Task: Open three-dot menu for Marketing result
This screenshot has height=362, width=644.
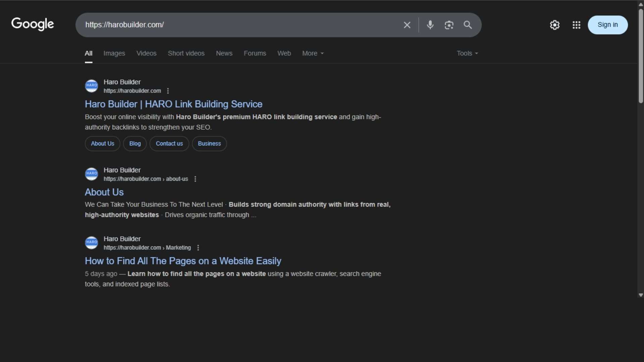Action: click(198, 248)
